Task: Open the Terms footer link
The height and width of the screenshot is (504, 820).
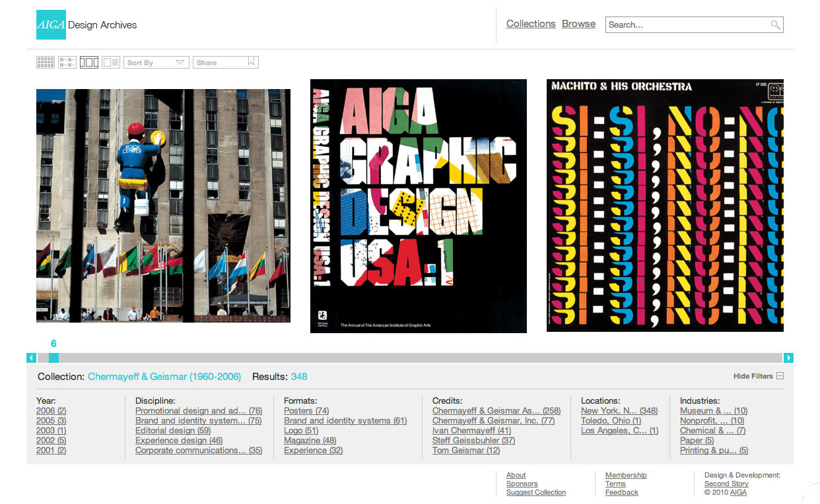Action: click(615, 484)
